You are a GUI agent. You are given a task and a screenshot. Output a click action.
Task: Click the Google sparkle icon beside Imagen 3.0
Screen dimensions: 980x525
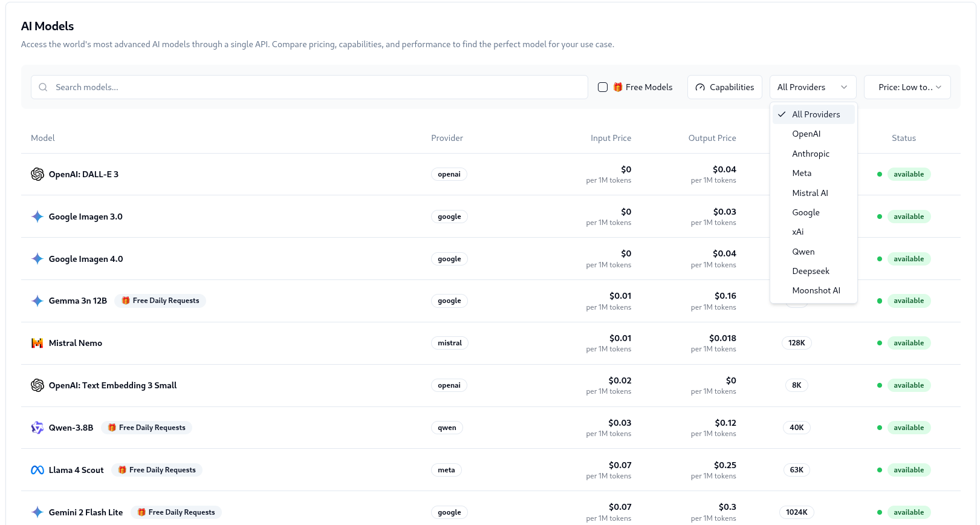pos(37,217)
